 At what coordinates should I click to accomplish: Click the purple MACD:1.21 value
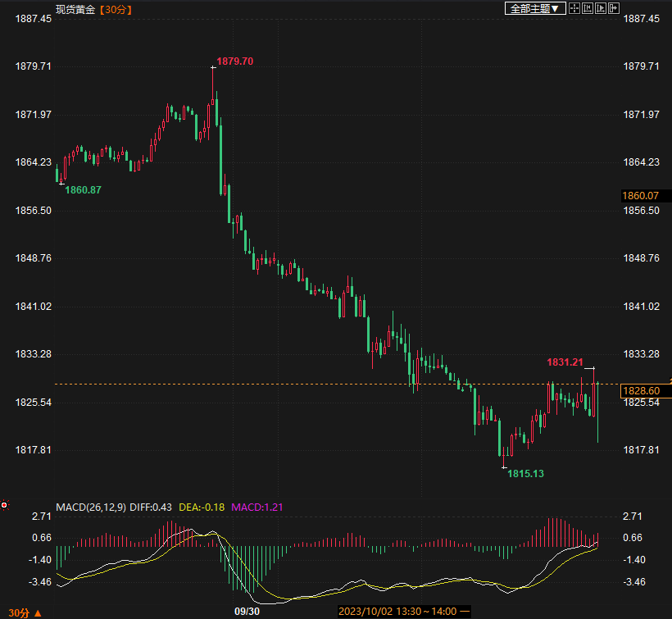[257, 507]
